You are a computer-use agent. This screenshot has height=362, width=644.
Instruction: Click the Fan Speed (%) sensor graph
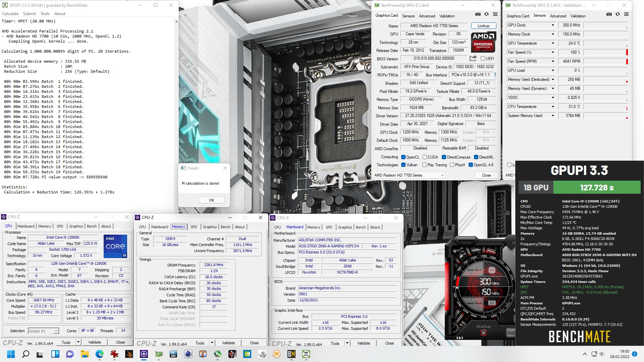point(606,52)
